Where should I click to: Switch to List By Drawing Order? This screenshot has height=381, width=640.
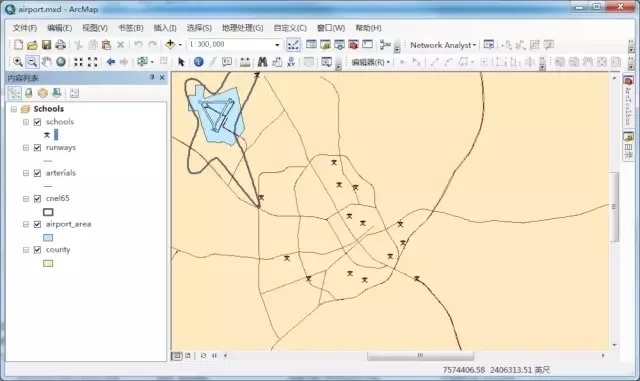point(14,93)
